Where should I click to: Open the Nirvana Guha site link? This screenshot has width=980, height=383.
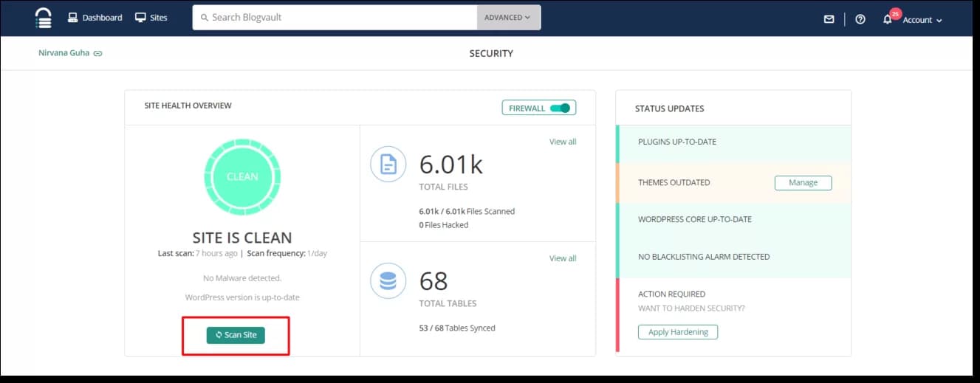point(64,53)
